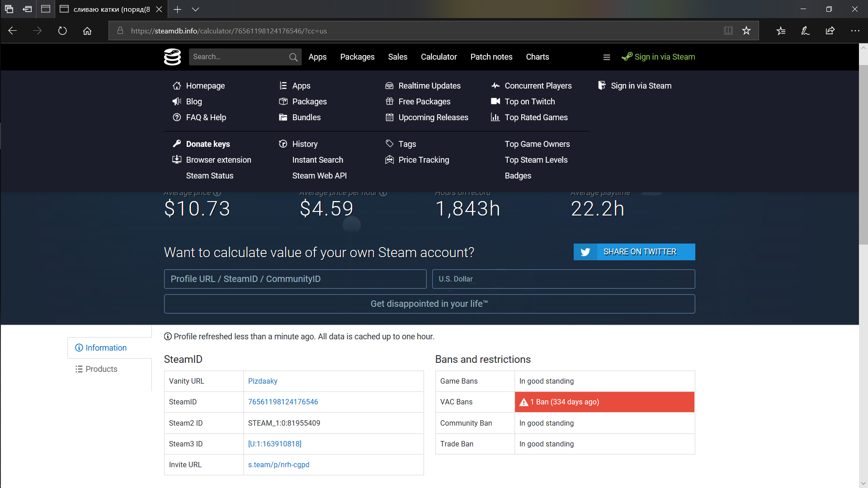The image size is (868, 488).
Task: Open Top Game Owners link
Action: tap(537, 144)
